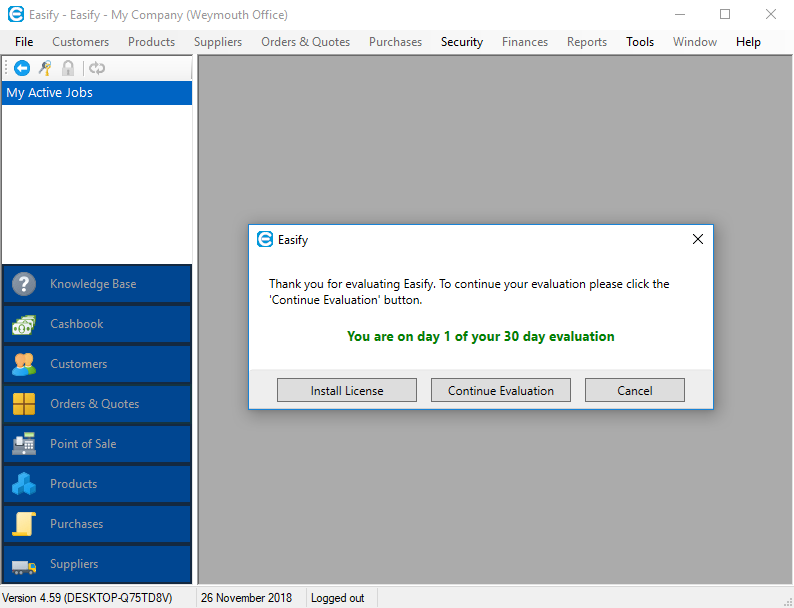Screen dimensions: 794x608
Task: Cancel the evaluation dialog
Action: coord(635,391)
